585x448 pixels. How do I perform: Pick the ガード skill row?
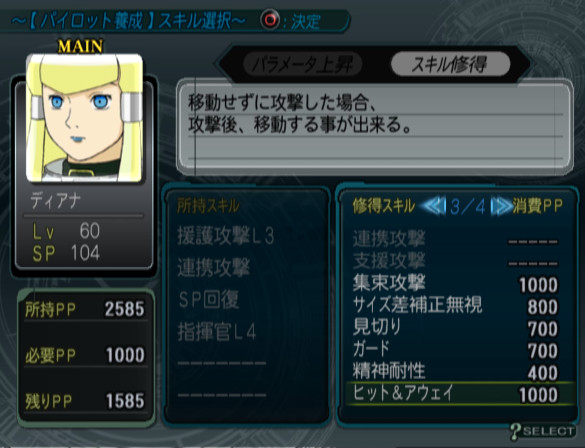tap(455, 350)
